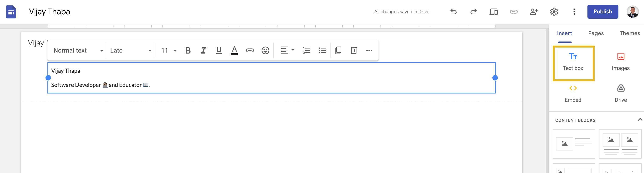
Task: Toggle italic formatting
Action: (x=204, y=51)
